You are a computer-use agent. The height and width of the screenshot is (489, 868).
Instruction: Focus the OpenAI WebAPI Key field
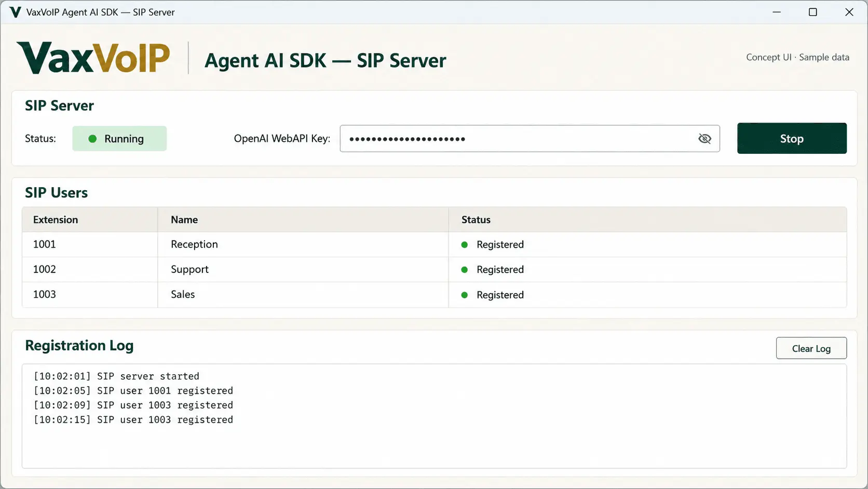point(530,139)
